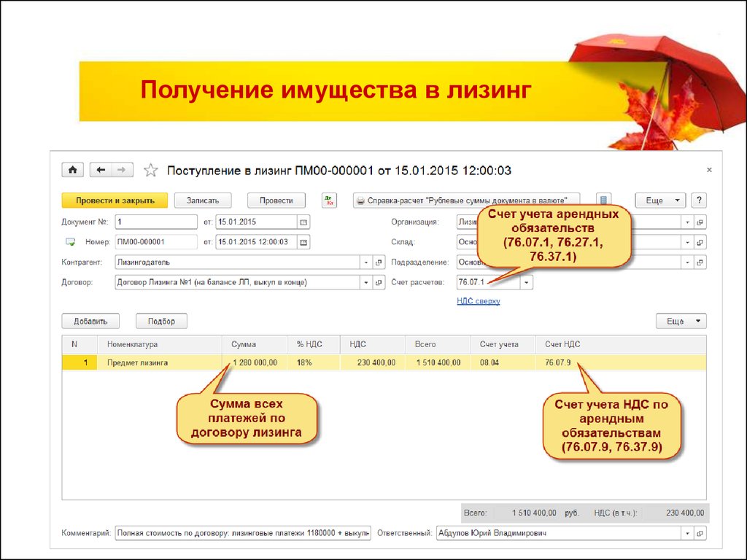Image resolution: width=747 pixels, height=560 pixels.
Task: Open help with the question mark button
Action: click(x=699, y=201)
